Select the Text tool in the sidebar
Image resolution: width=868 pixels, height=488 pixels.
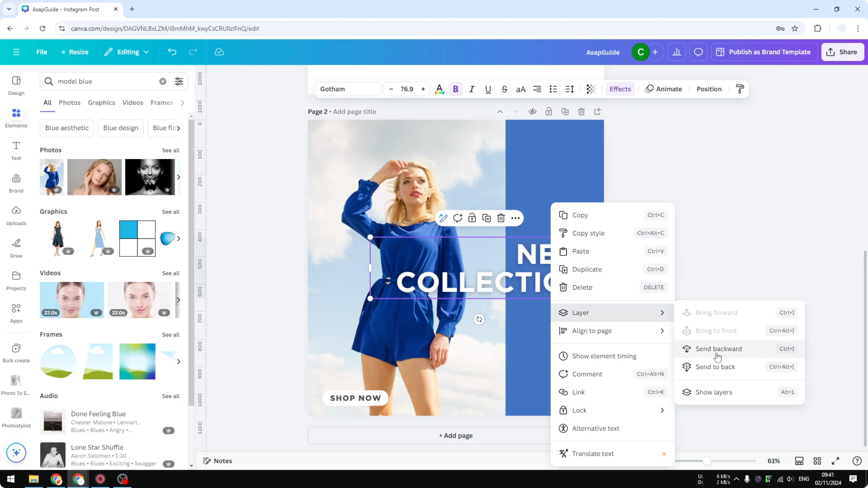[x=16, y=150]
